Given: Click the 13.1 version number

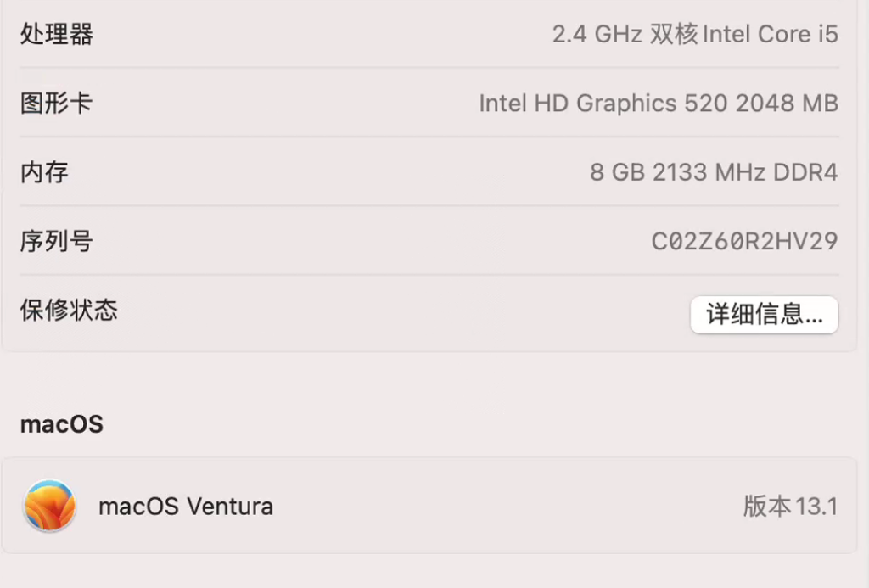Looking at the screenshot, I should (817, 507).
